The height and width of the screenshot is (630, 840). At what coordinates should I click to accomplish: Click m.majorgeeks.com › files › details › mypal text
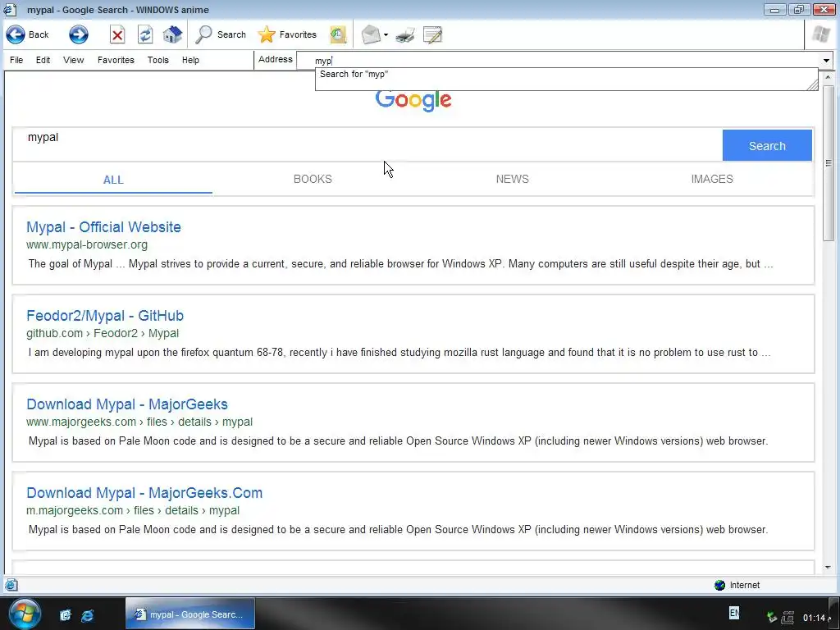(x=133, y=510)
